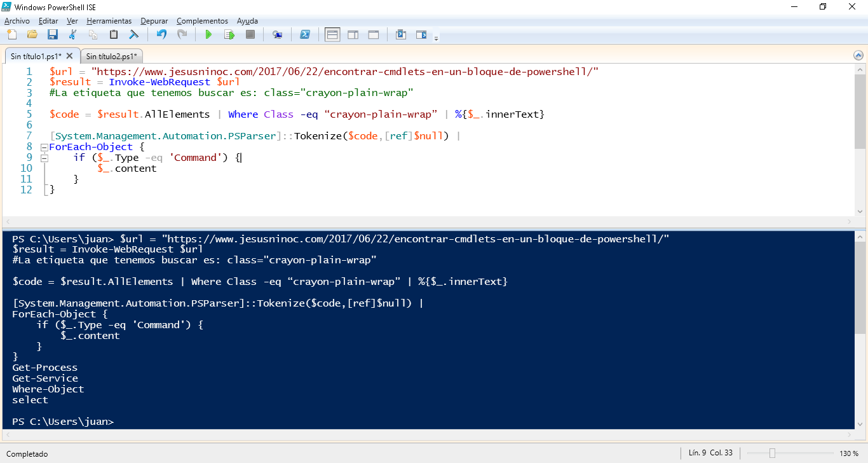Open the Depurar menu
Image resolution: width=868 pixels, height=463 pixels.
[x=154, y=20]
